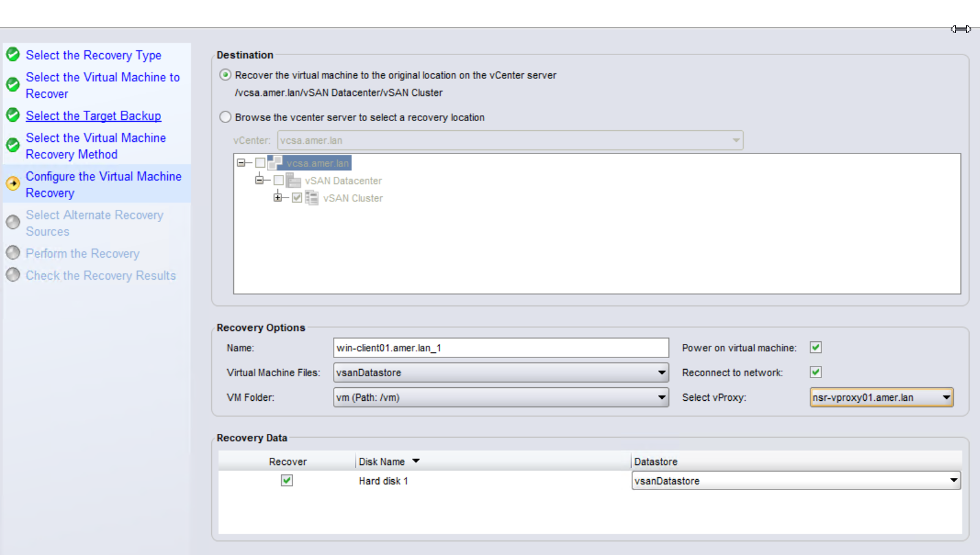Uncheck the Recover checkbox for Hard disk 1
Viewport: 980px width, 555px height.
click(287, 480)
